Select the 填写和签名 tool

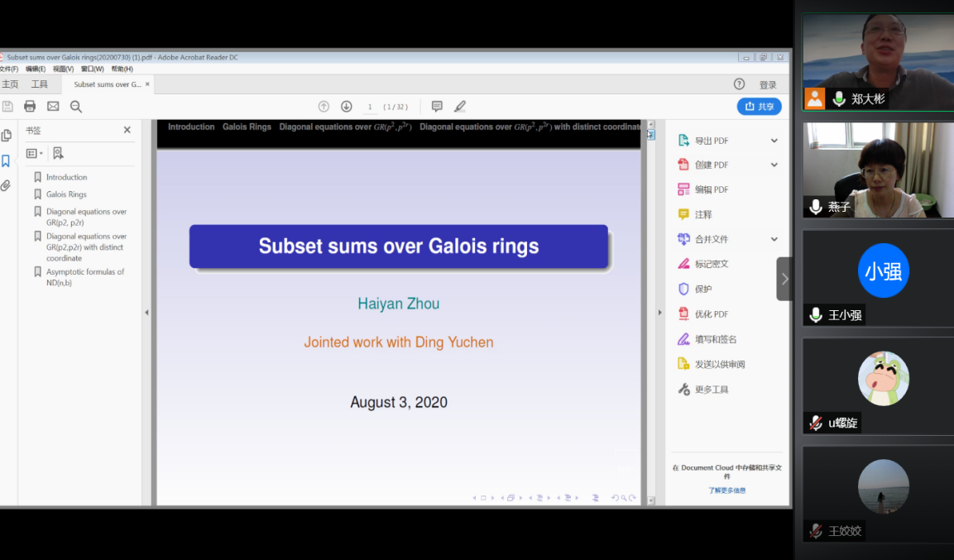click(x=715, y=339)
